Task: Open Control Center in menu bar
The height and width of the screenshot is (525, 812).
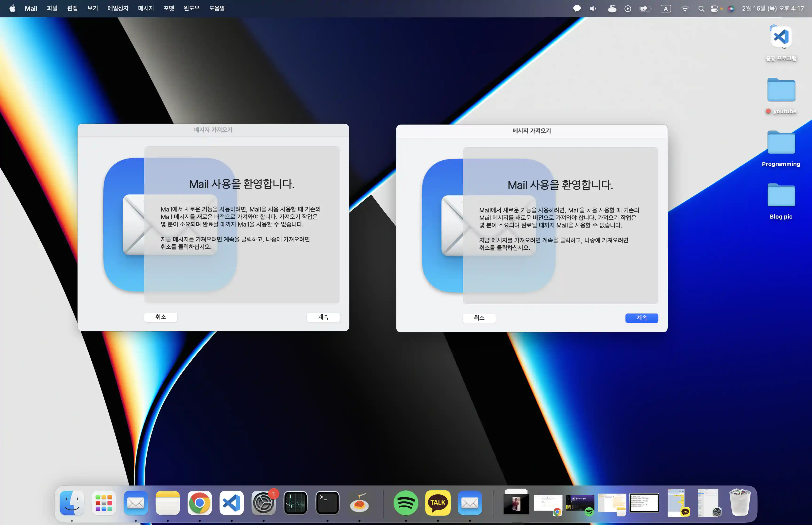Action: point(714,8)
